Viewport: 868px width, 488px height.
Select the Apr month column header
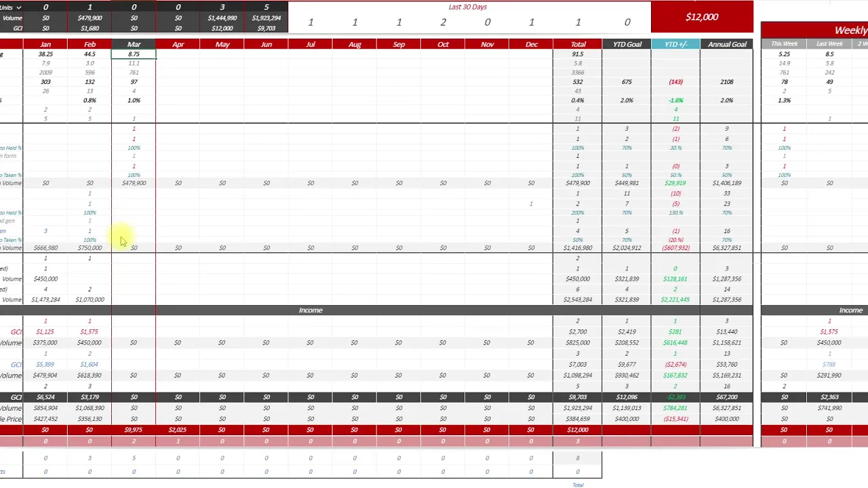pos(178,45)
